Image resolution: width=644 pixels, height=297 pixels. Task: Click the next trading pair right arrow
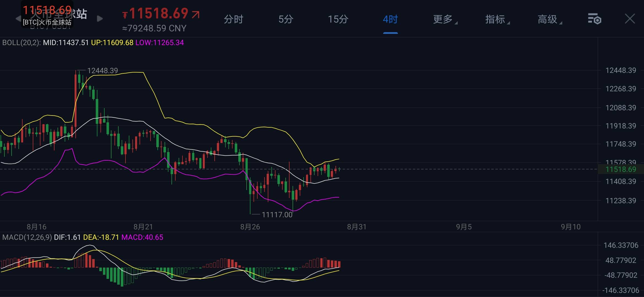click(100, 19)
